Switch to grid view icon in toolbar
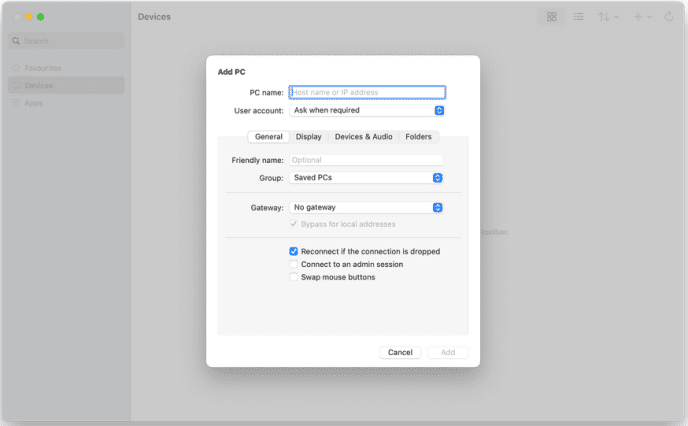688x426 pixels. [551, 17]
